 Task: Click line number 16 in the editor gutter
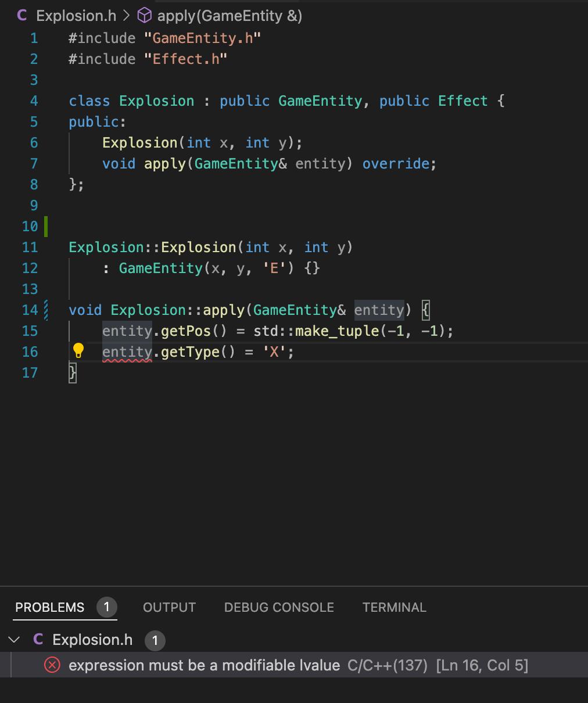click(x=30, y=351)
